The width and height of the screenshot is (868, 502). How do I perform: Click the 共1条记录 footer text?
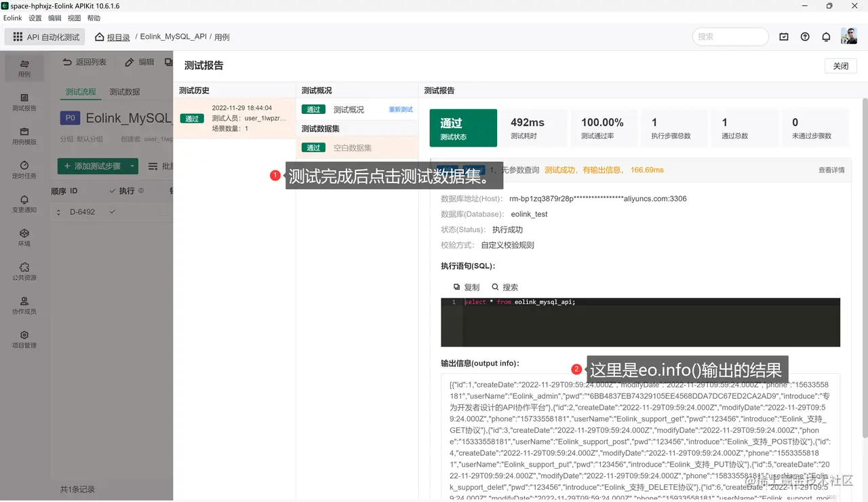click(77, 489)
